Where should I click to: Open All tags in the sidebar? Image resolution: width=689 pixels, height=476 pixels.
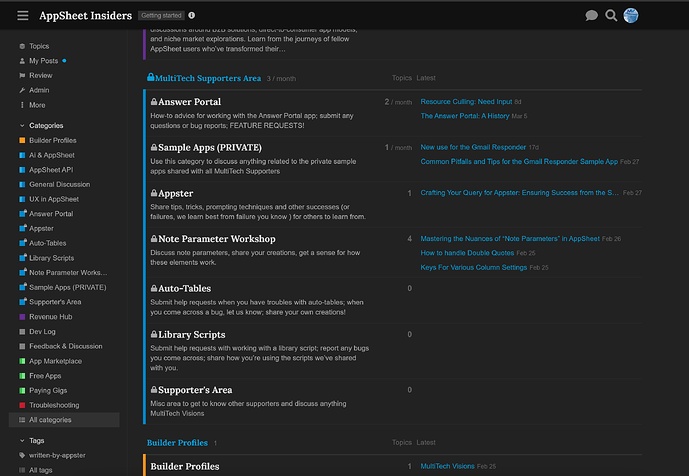click(40, 470)
